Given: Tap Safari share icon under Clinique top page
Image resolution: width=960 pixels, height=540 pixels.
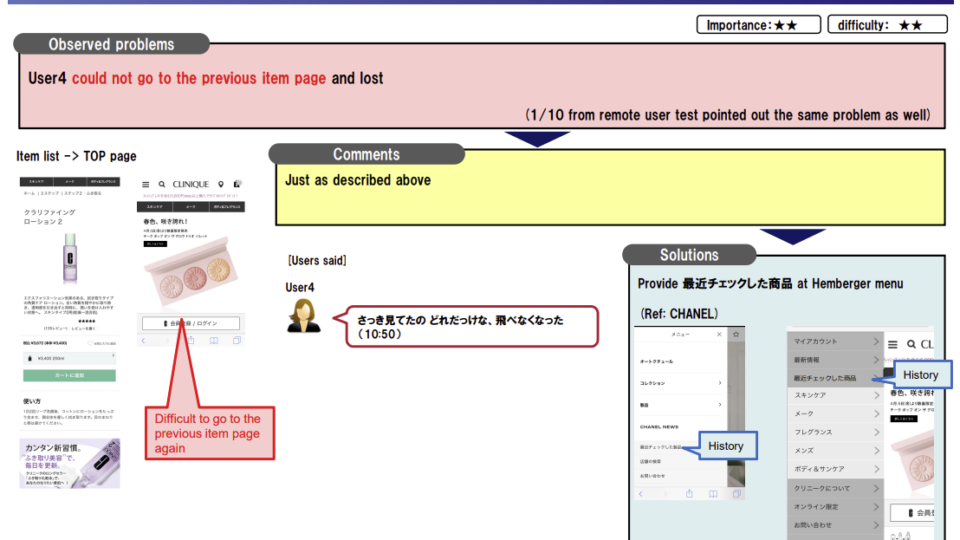Looking at the screenshot, I should point(191,340).
